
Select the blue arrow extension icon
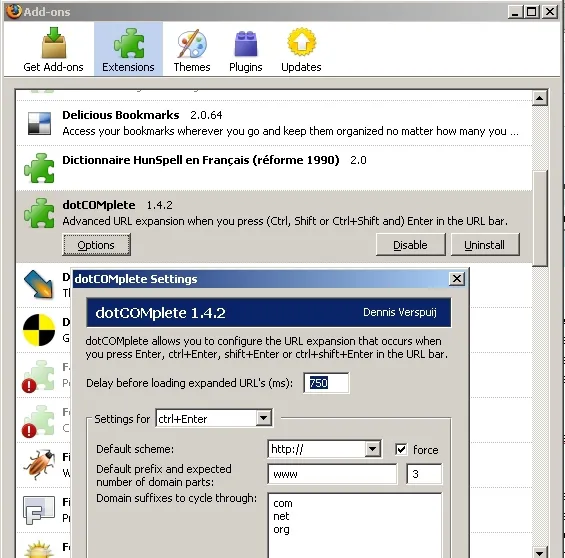click(x=39, y=284)
